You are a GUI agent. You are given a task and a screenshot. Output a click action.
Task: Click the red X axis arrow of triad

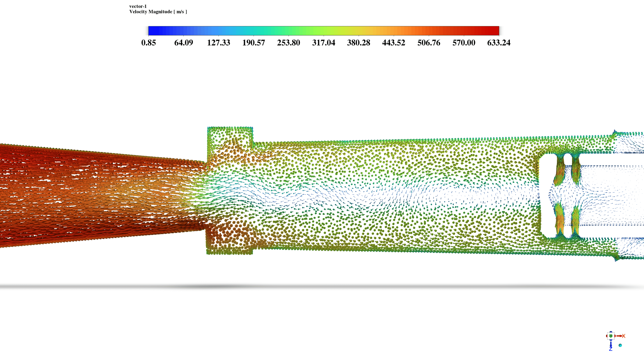pos(619,336)
